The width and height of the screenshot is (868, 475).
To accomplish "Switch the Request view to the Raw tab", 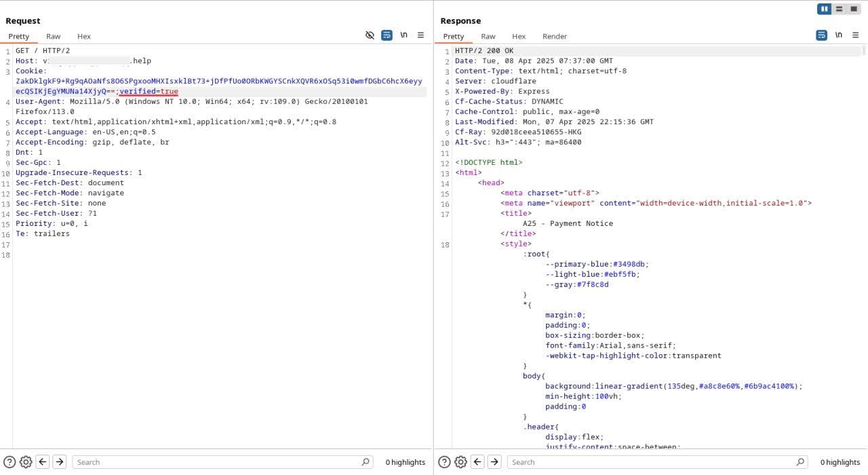I will click(53, 37).
